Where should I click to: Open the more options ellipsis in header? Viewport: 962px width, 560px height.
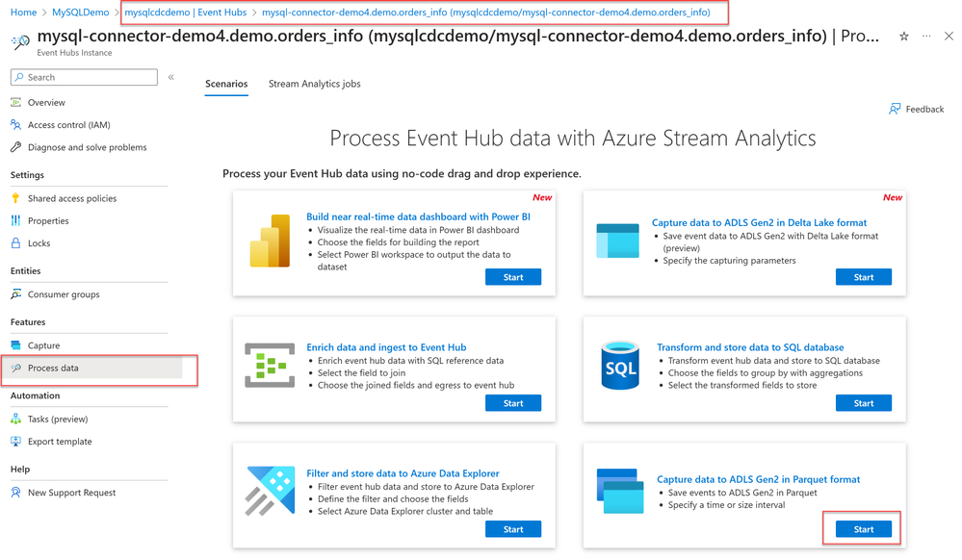[926, 37]
